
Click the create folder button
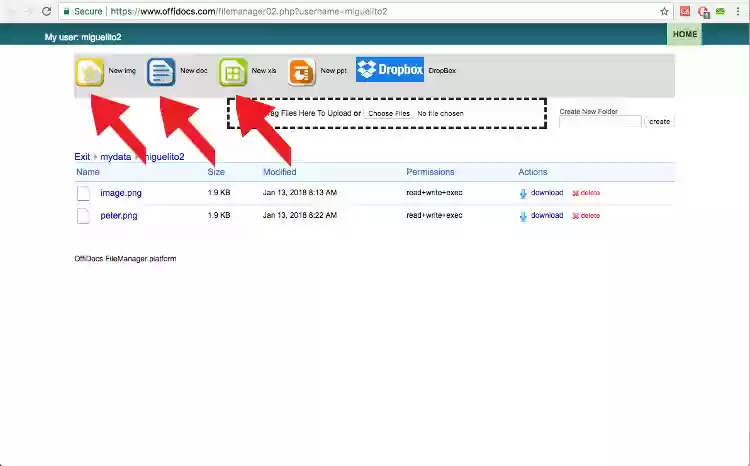click(660, 122)
